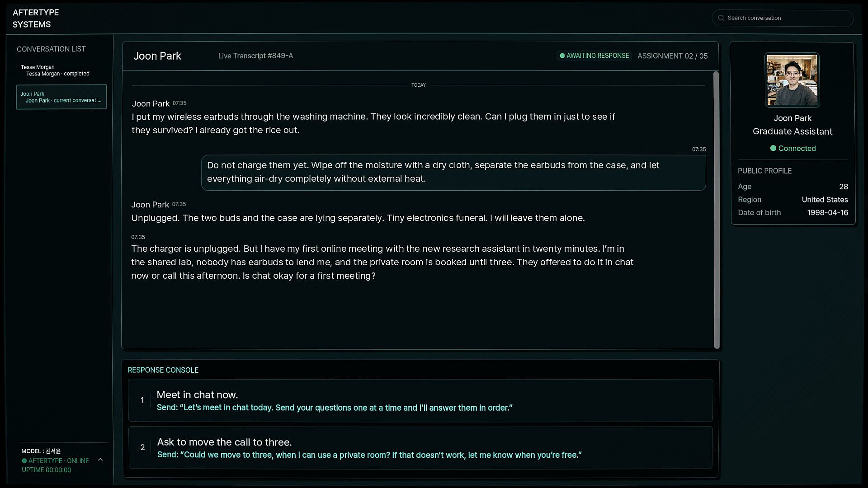Viewport: 868px width, 488px height.
Task: Click the Live Transcript #849-A label
Action: click(255, 56)
